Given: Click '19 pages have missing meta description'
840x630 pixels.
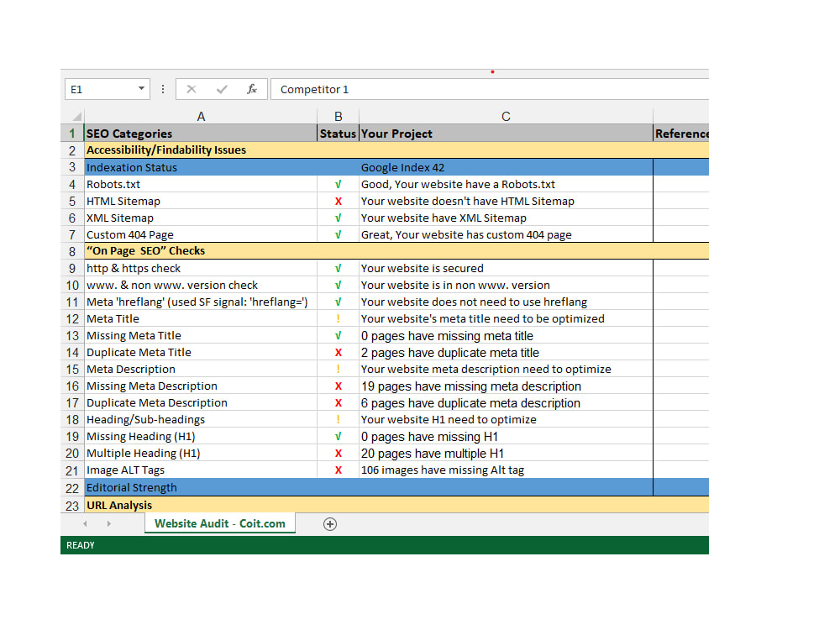Looking at the screenshot, I should (506, 386).
